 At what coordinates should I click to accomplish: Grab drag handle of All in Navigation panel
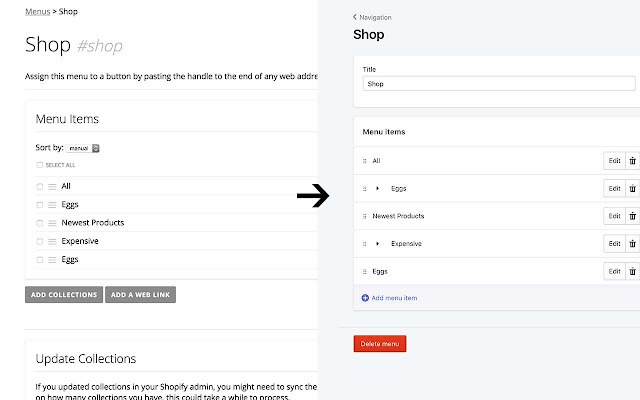coord(364,161)
